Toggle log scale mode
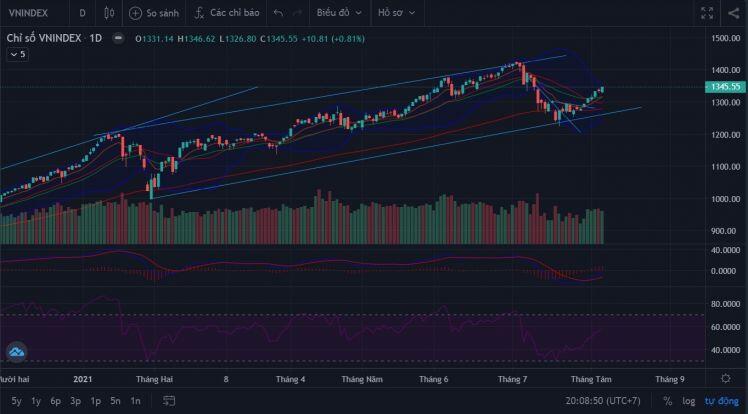Image resolution: width=748 pixels, height=414 pixels. pos(688,401)
